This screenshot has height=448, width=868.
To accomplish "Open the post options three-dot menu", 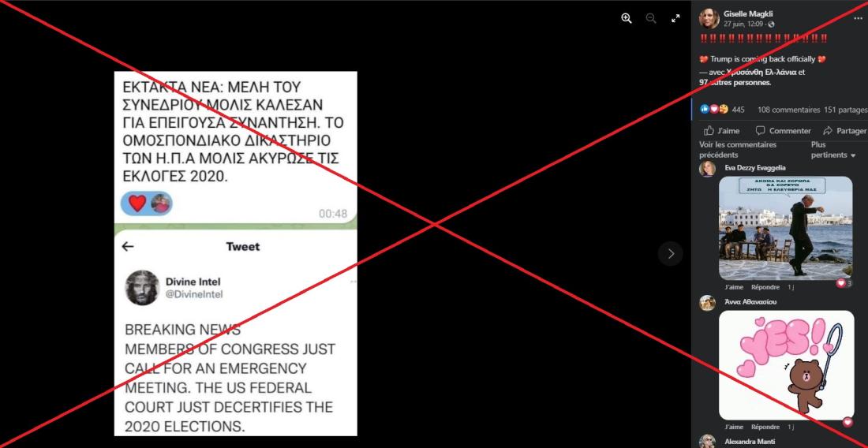I will tap(858, 18).
